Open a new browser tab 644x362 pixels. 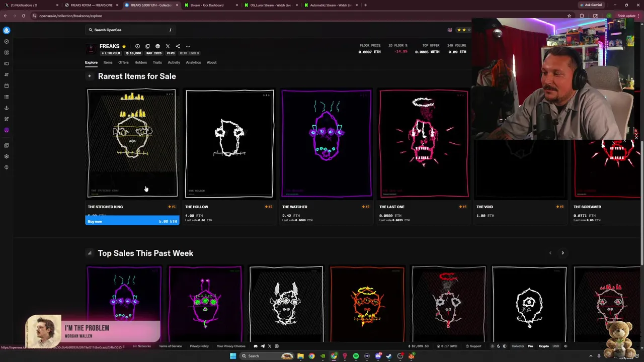[x=365, y=5]
